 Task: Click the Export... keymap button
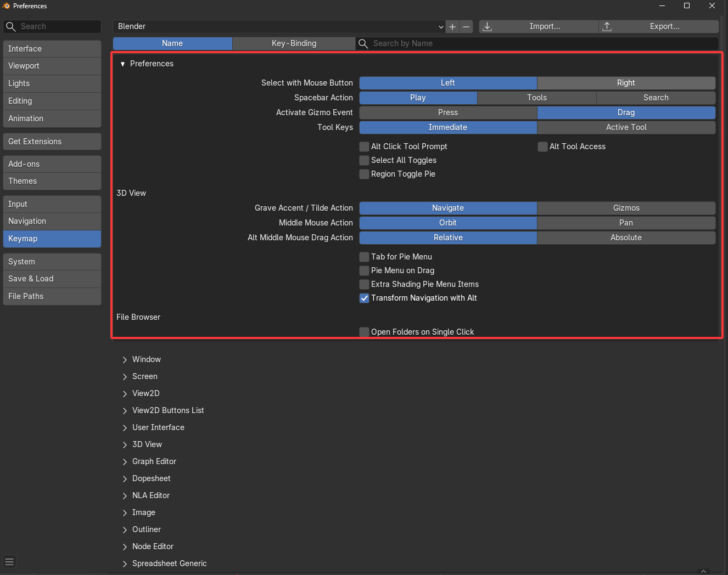[x=659, y=26]
